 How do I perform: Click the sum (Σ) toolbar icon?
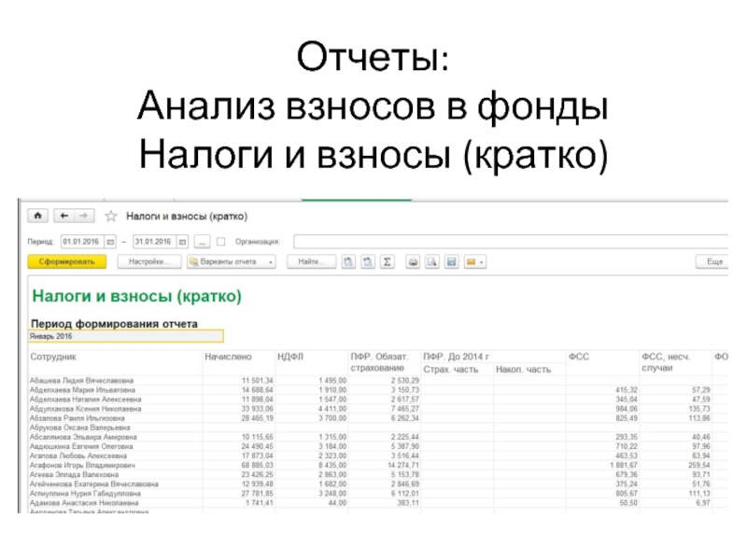point(388,262)
